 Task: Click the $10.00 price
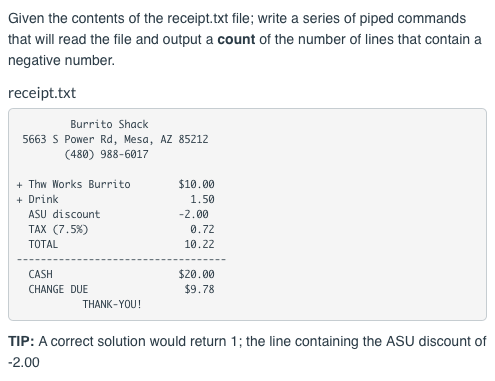pos(196,184)
